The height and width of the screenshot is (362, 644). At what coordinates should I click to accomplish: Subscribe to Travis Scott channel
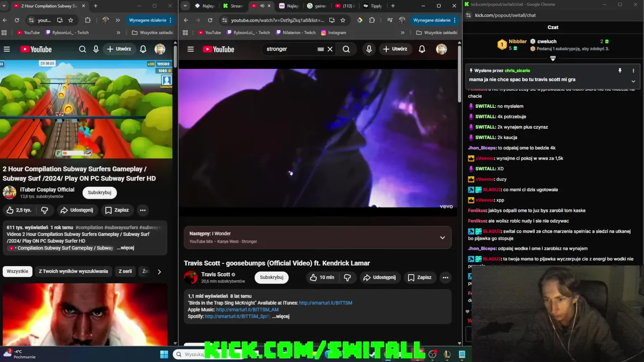coord(272,278)
